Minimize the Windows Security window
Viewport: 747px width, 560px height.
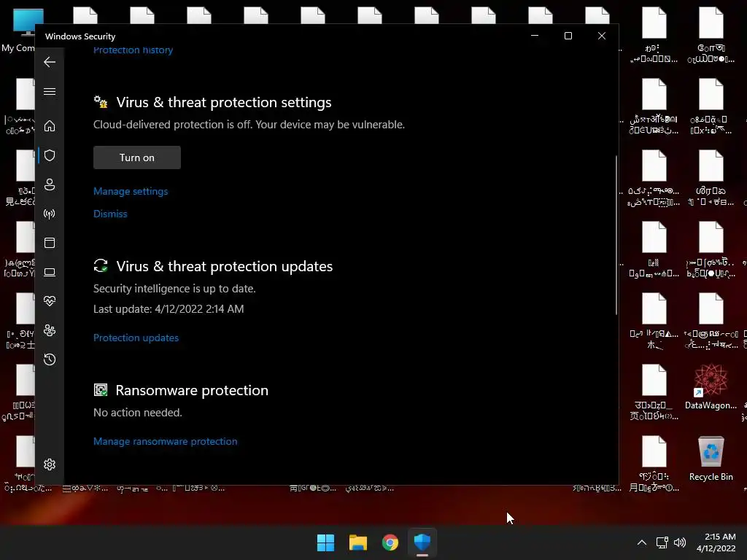(535, 36)
